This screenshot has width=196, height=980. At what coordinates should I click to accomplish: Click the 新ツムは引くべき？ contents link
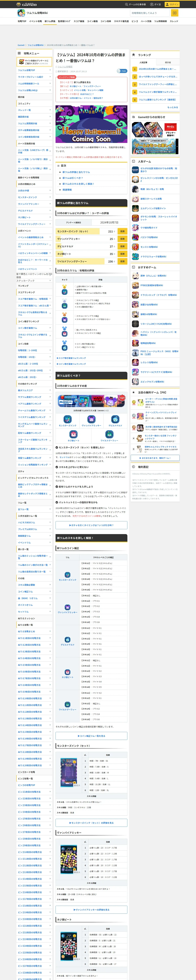tap(73, 178)
